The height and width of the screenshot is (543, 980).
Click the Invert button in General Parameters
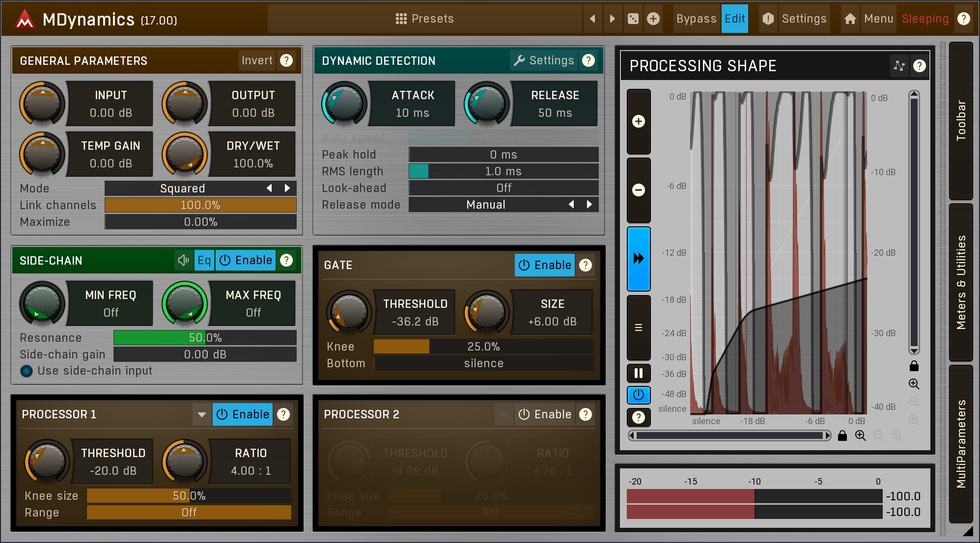[256, 60]
